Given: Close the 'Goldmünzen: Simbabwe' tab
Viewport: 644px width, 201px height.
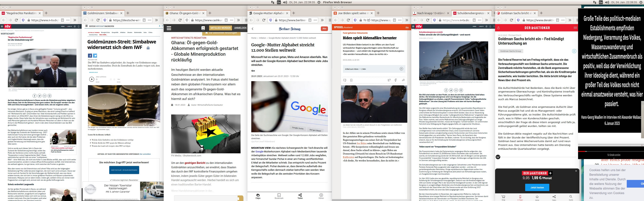Looking at the screenshot, I should tap(122, 13).
